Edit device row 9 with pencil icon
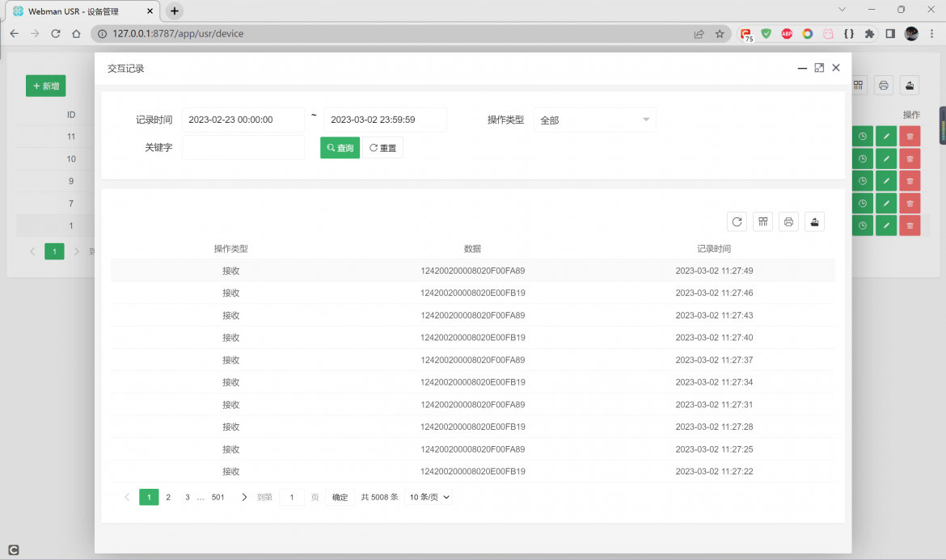The width and height of the screenshot is (946, 560). coord(886,181)
